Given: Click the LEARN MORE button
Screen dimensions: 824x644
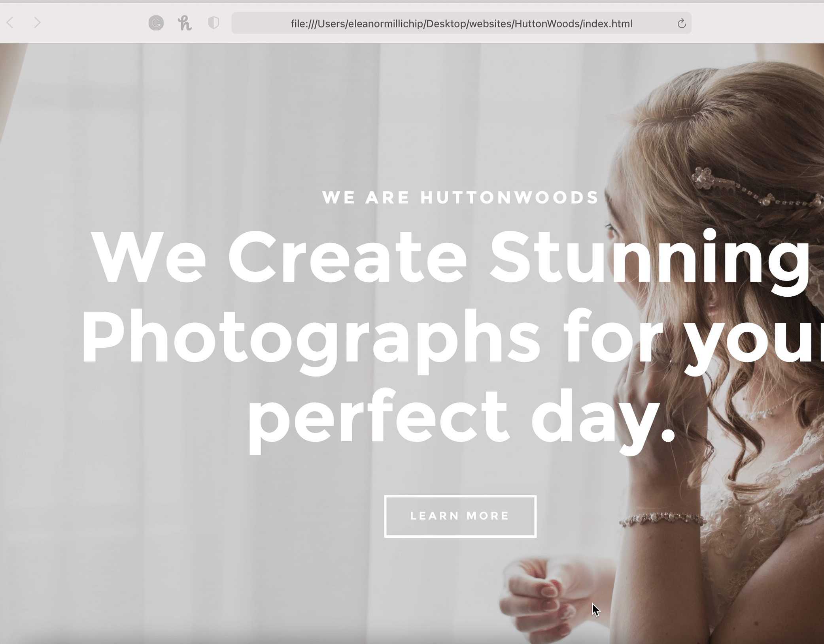Looking at the screenshot, I should coord(460,516).
